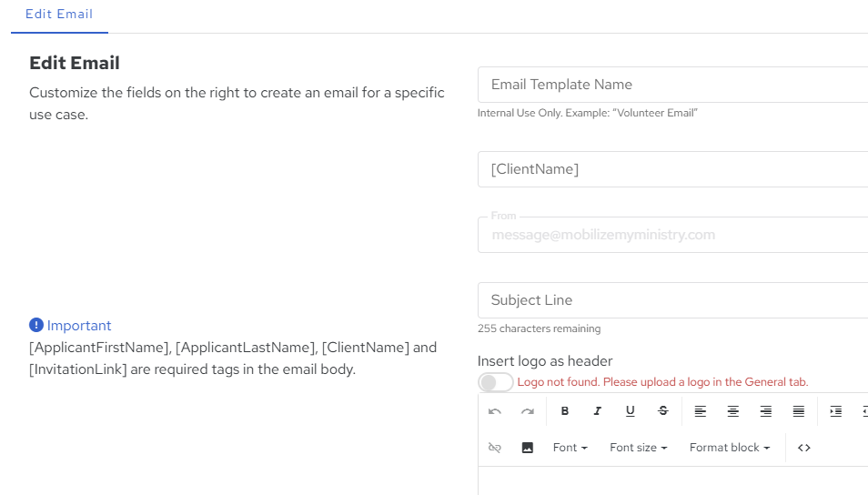Click the 'Logo not found' error message
This screenshot has height=495, width=868.
(x=662, y=382)
